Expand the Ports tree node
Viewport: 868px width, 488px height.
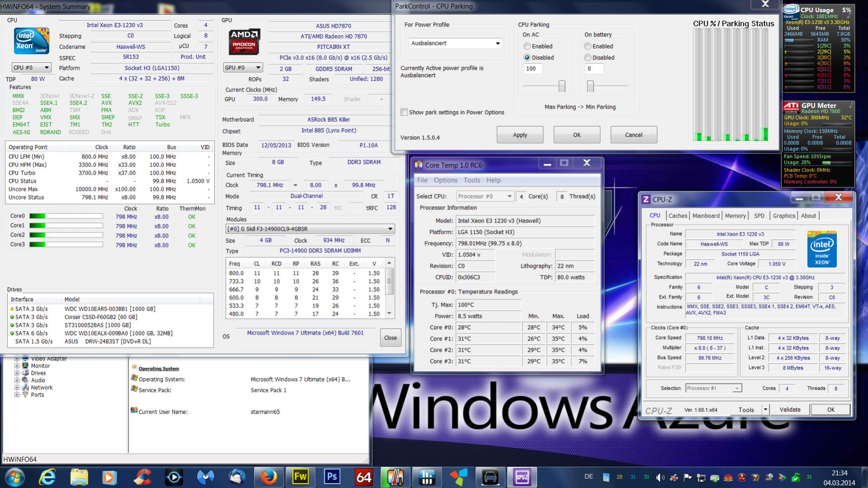pyautogui.click(x=17, y=395)
